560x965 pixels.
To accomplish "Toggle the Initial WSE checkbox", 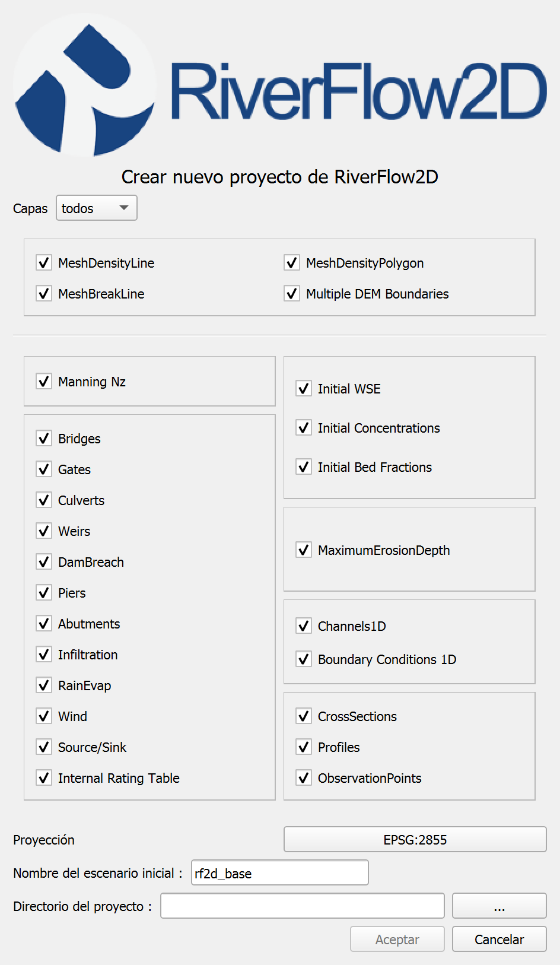I will click(304, 388).
